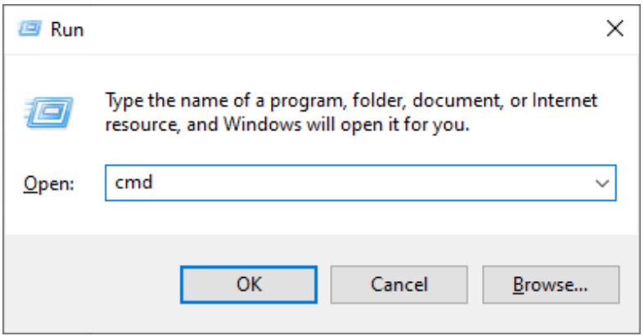Click the small Run icon in title bar

coord(30,30)
